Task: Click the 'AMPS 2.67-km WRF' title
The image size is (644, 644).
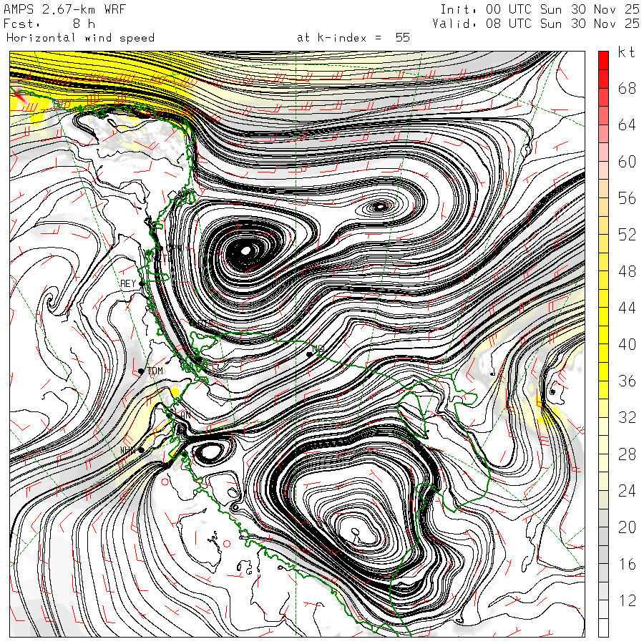Action: click(54, 9)
